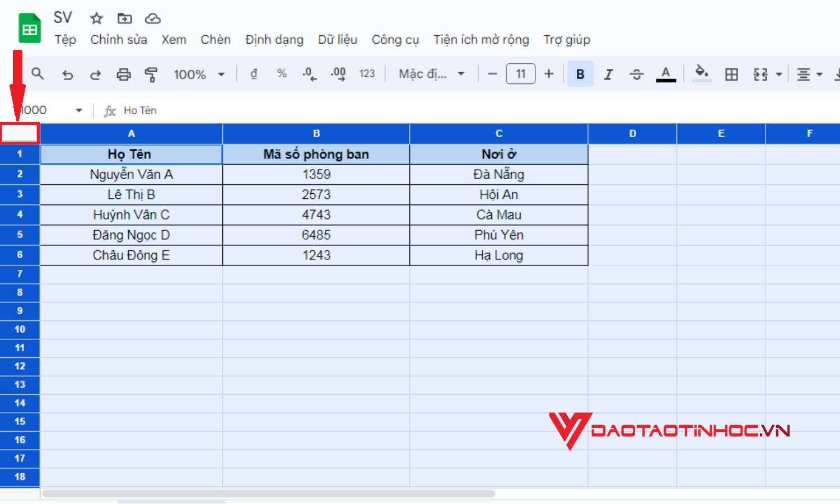Format values as currency
840x504 pixels.
click(x=253, y=73)
